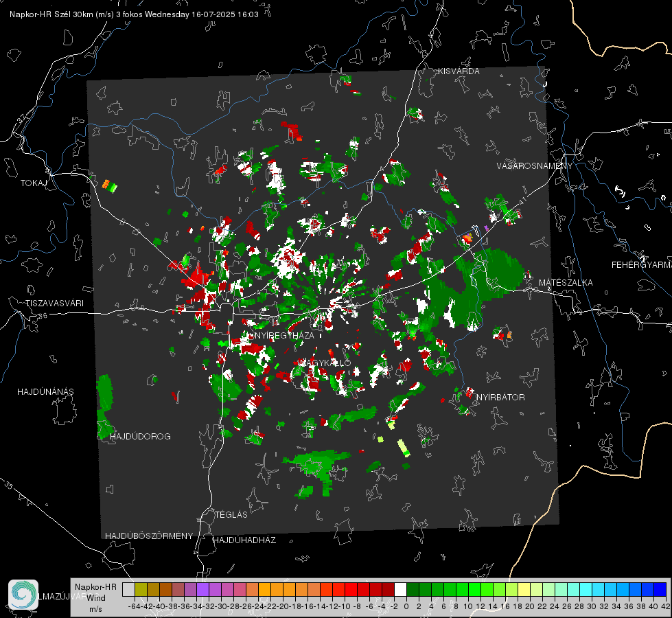Click the road number 36 near Tiszavasvári
Viewport: 672px width, 618px height.
(43, 316)
